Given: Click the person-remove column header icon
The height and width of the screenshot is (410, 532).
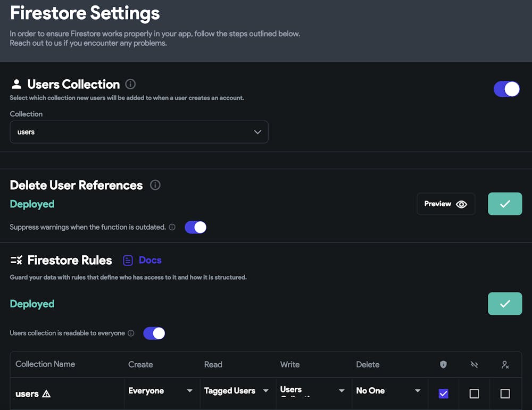Looking at the screenshot, I should (x=505, y=364).
